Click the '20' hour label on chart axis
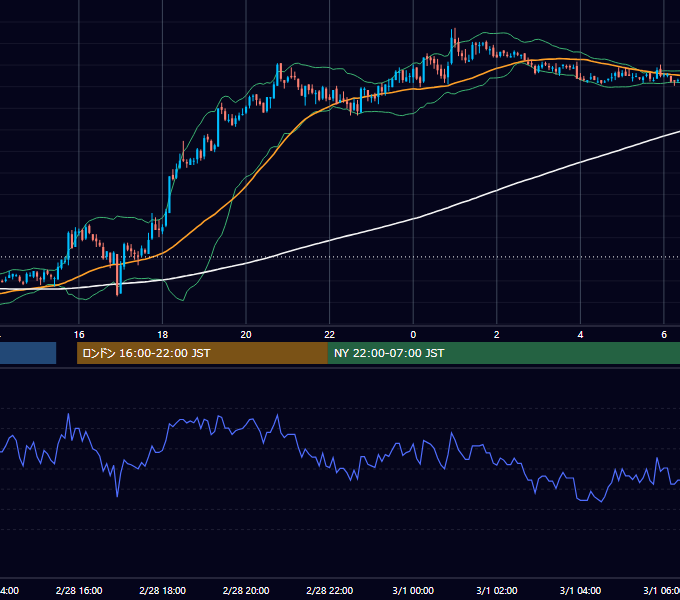Viewport: 680px width, 600px height. (246, 335)
